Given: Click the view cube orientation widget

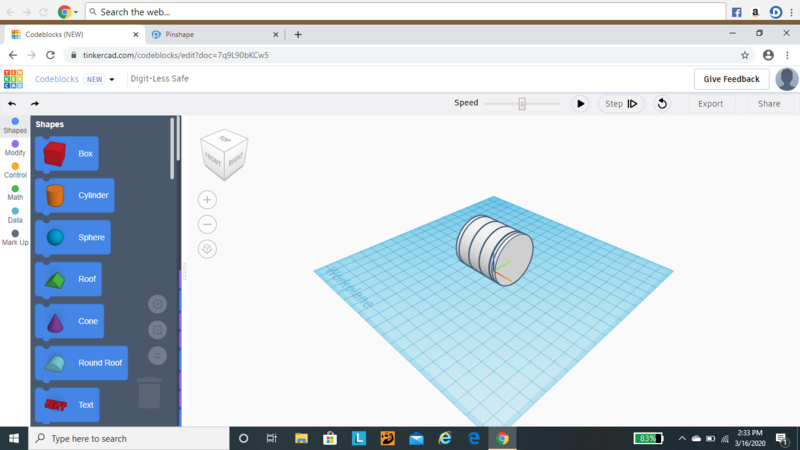Looking at the screenshot, I should point(224,155).
